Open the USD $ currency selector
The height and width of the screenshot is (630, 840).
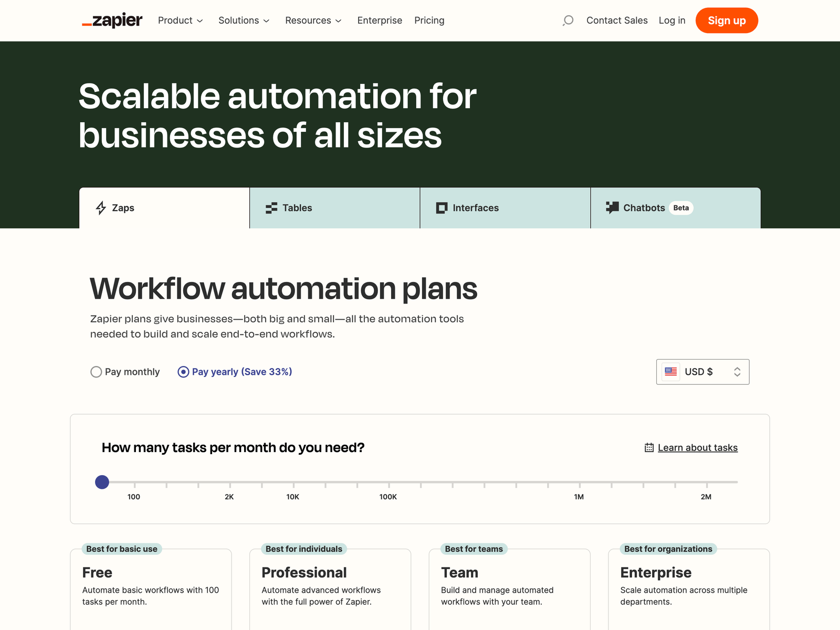coord(702,372)
